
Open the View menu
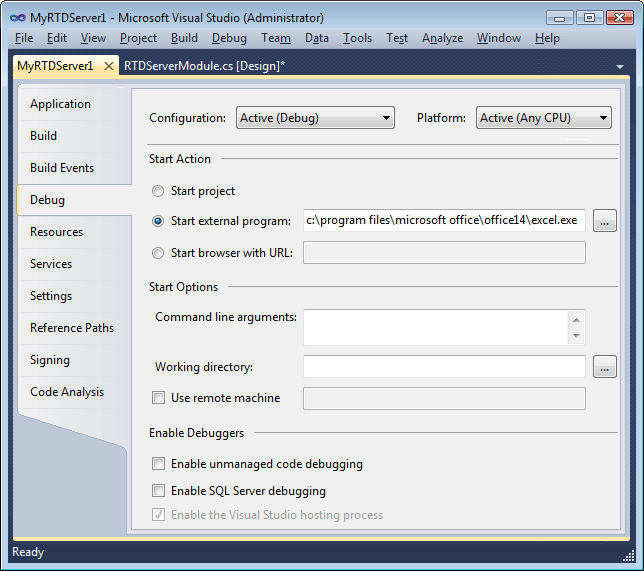point(93,38)
